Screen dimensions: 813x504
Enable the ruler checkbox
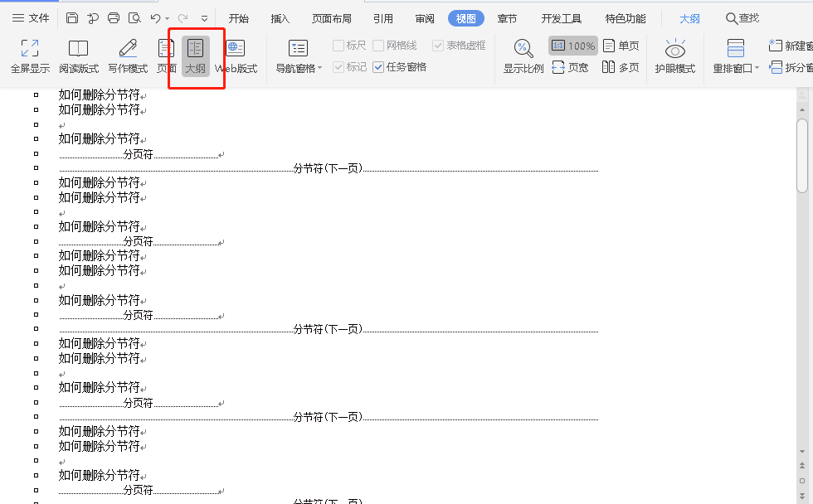click(x=337, y=46)
